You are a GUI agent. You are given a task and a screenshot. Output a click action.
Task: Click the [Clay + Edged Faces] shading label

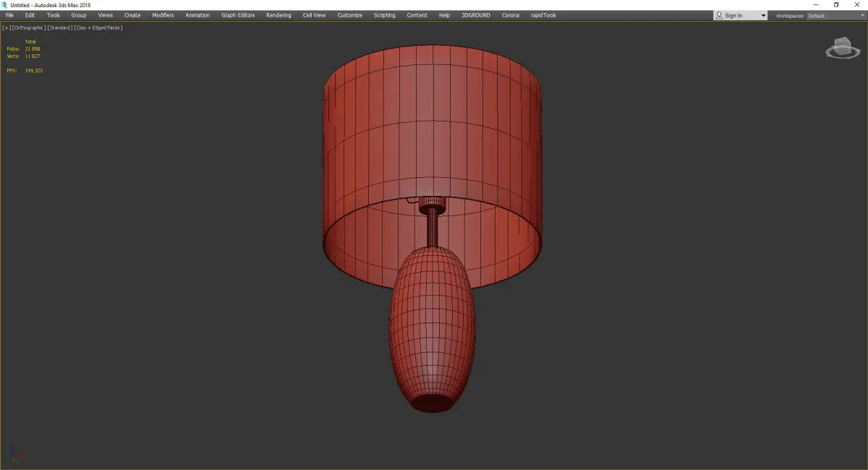(98, 27)
